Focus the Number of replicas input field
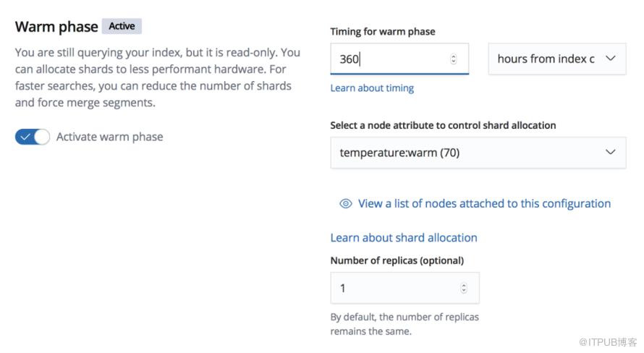This screenshot has width=644, height=353. coord(404,288)
